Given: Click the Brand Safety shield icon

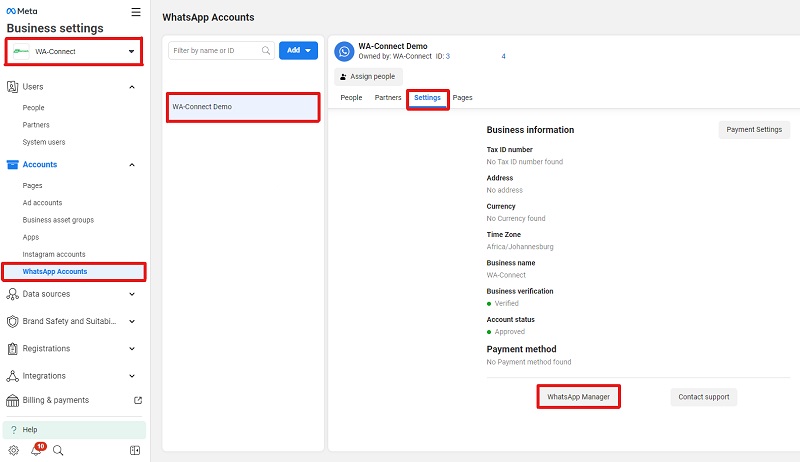Looking at the screenshot, I should [12, 321].
